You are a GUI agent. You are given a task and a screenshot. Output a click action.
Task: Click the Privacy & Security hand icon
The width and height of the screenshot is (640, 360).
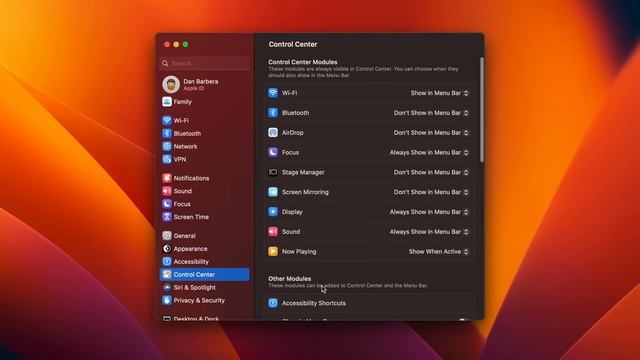(167, 300)
